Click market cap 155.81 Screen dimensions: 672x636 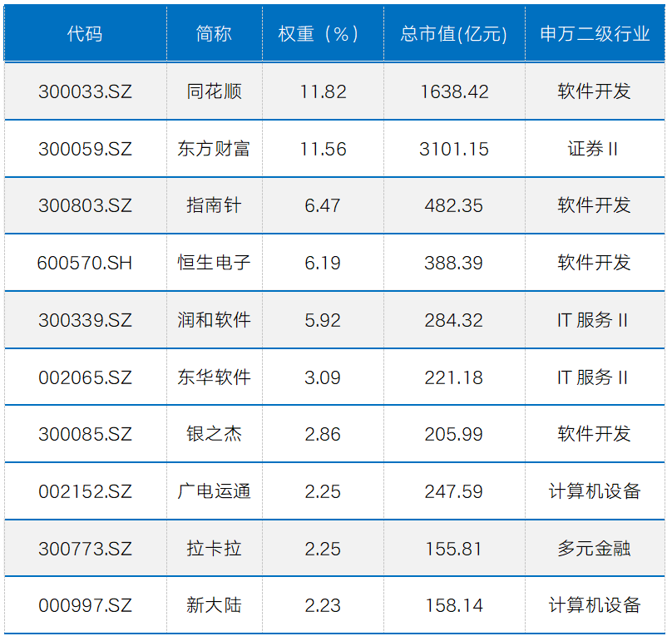[454, 549]
